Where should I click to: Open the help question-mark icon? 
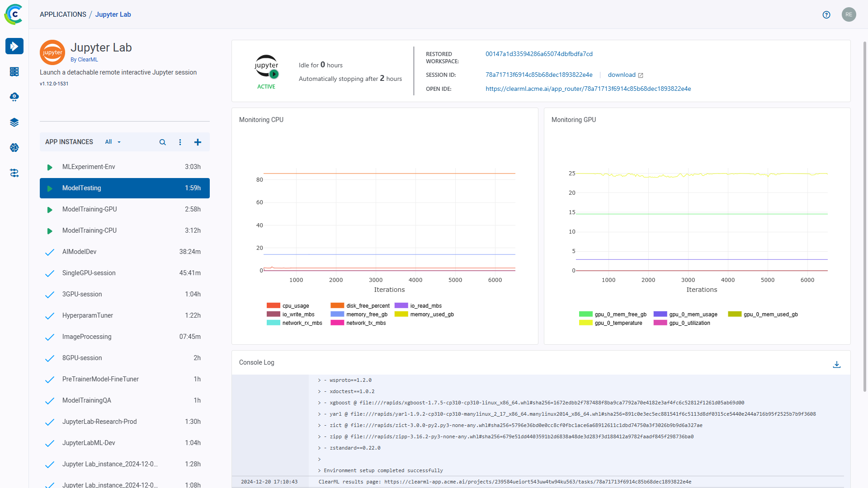[x=826, y=14]
